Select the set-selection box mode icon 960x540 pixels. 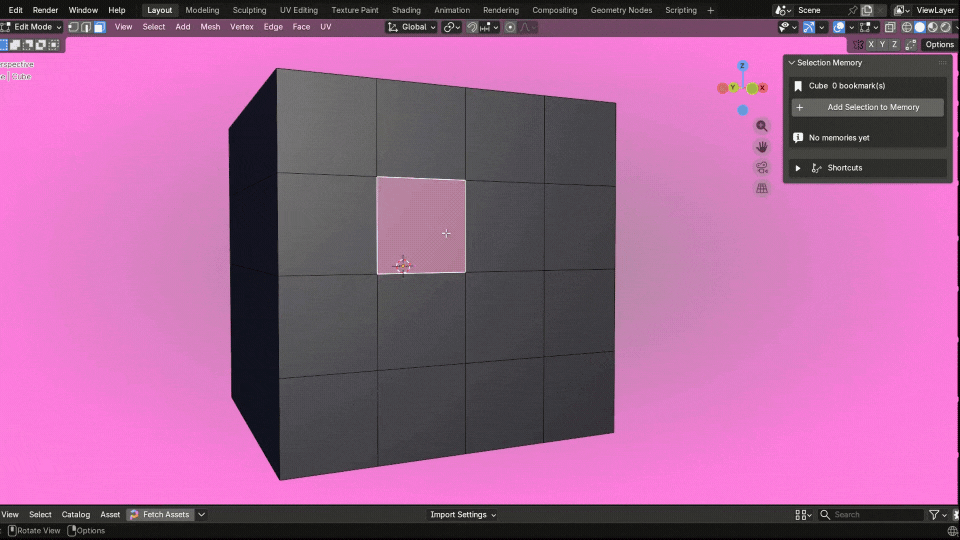[x=4, y=45]
